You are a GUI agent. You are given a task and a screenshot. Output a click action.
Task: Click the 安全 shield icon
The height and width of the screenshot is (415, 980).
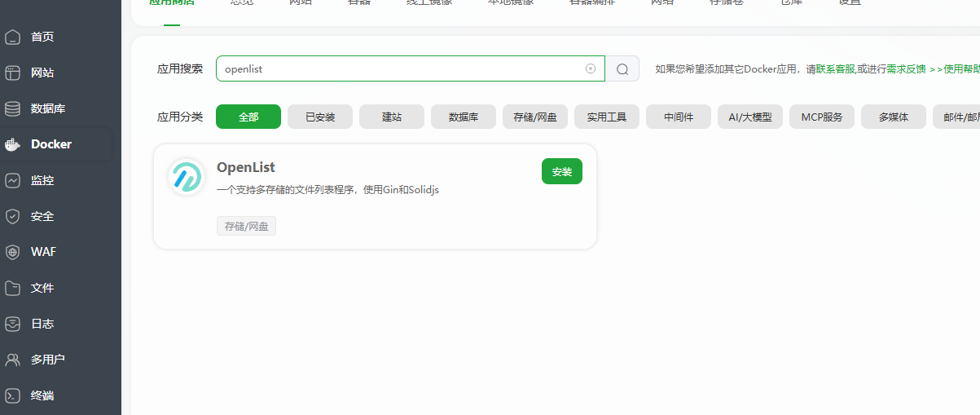12,216
